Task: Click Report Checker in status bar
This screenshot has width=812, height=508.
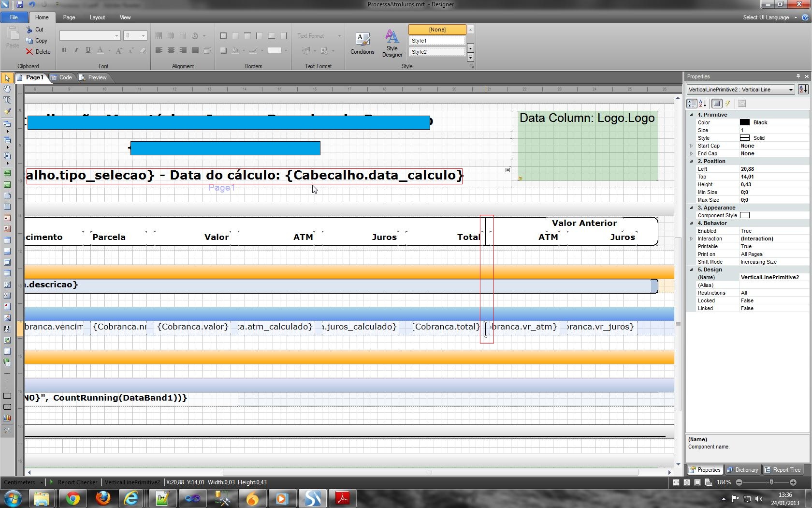Action: point(77,482)
